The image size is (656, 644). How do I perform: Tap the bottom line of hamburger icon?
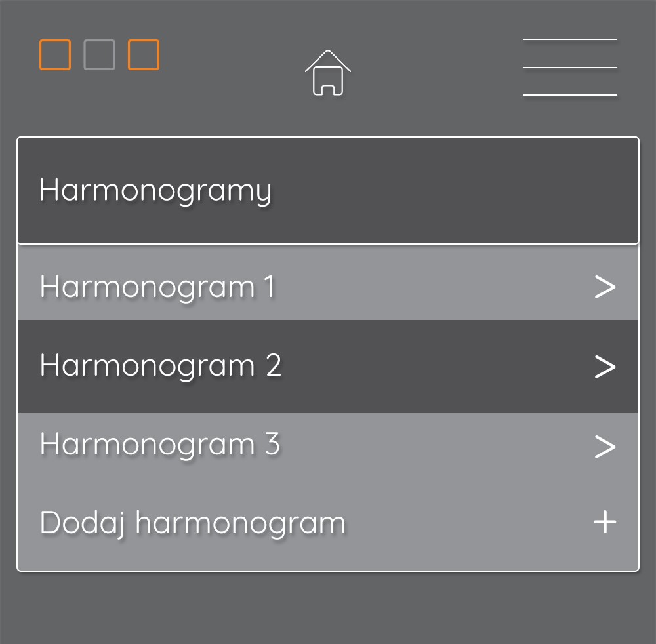pyautogui.click(x=570, y=95)
